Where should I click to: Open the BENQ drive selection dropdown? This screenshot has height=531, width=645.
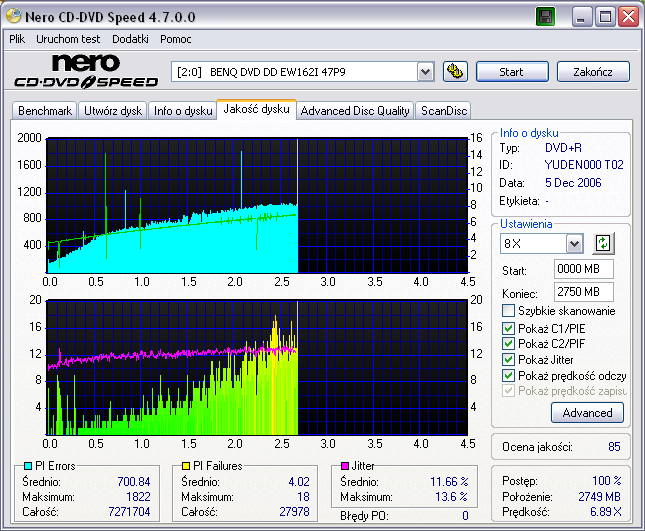425,72
